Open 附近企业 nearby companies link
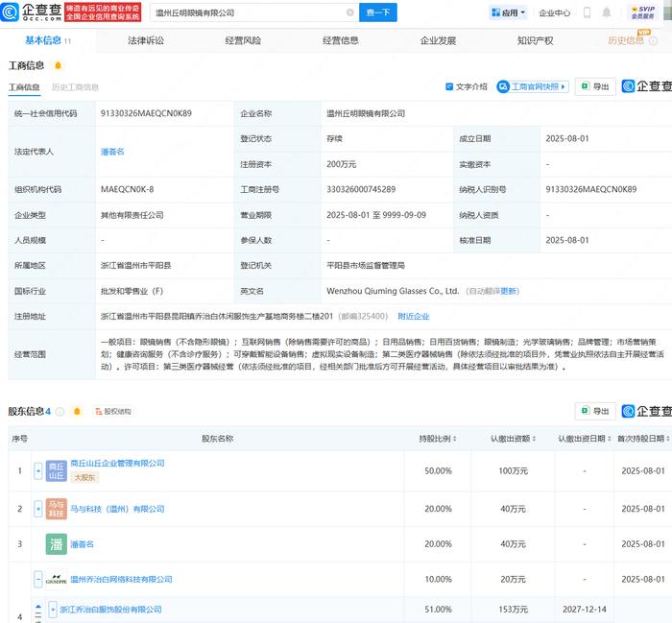 [x=414, y=316]
